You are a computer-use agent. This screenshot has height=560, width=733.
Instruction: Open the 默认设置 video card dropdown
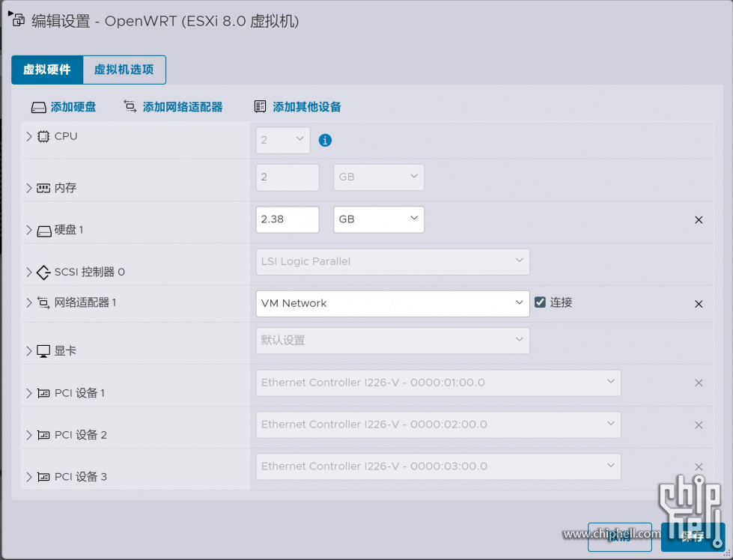(392, 341)
